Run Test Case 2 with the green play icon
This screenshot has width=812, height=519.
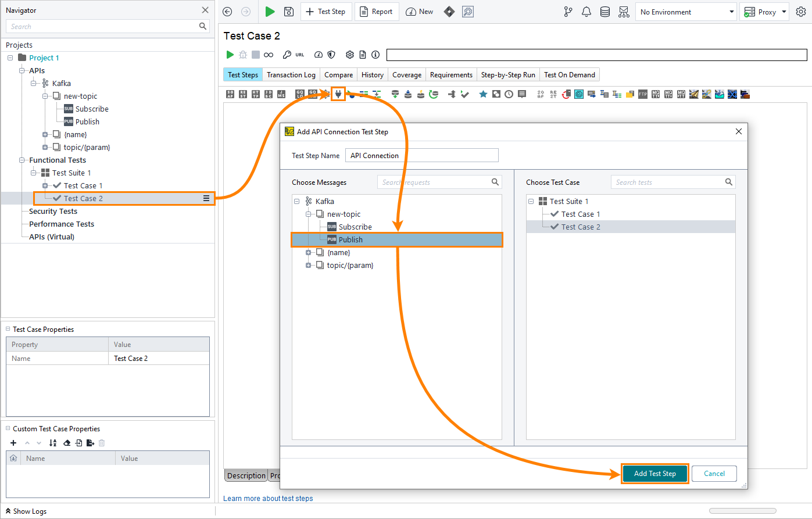230,55
